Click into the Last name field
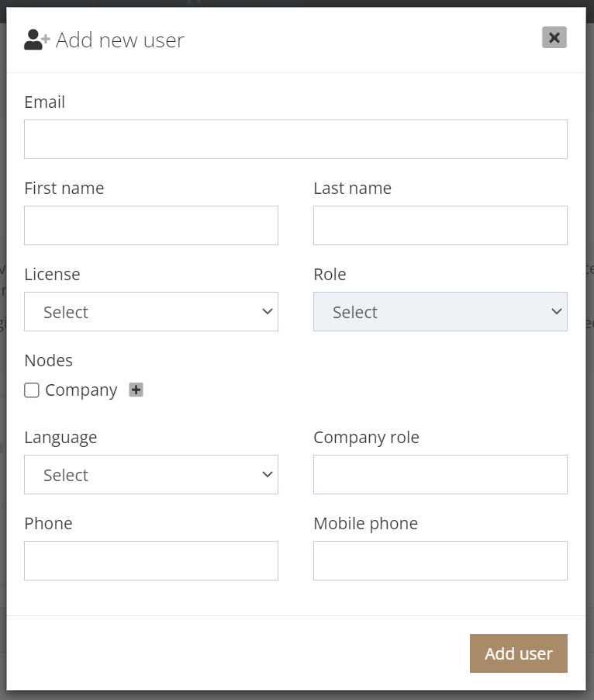Screen dimensions: 594x700 (x=440, y=226)
